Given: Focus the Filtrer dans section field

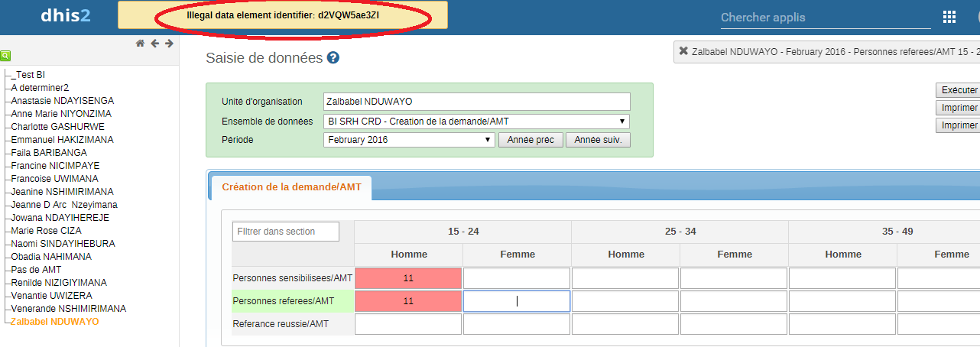Looking at the screenshot, I should coord(285,232).
